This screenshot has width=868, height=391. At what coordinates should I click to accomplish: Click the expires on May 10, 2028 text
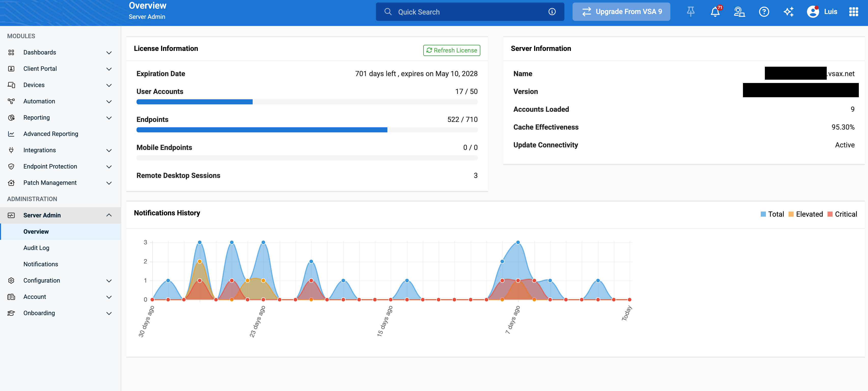pyautogui.click(x=439, y=74)
